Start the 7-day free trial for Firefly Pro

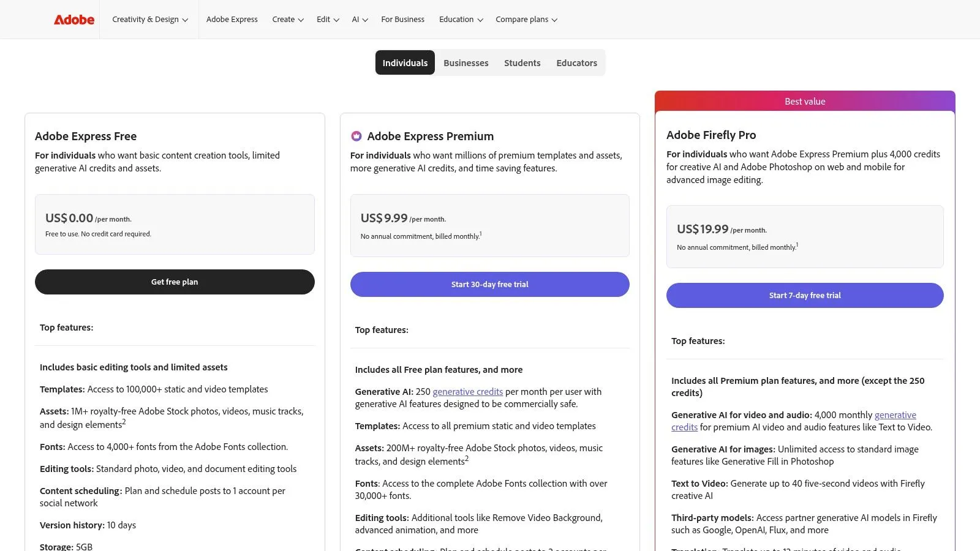tap(804, 295)
